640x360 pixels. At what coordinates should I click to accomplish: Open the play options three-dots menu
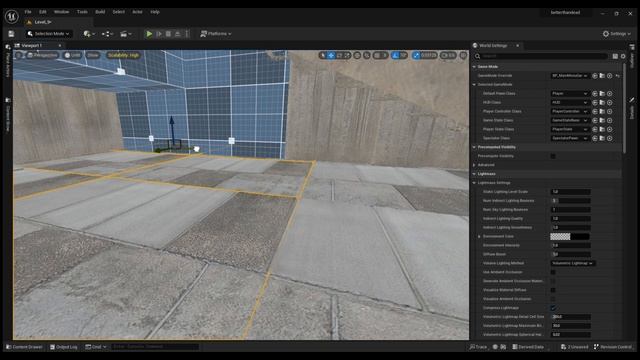point(187,34)
